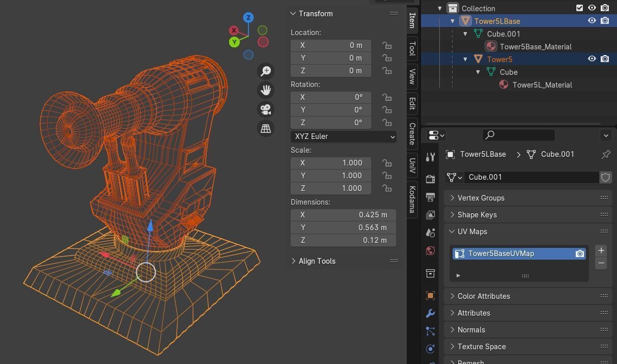The image size is (617, 364).
Task: Remove UV map with the minus button
Action: click(601, 263)
